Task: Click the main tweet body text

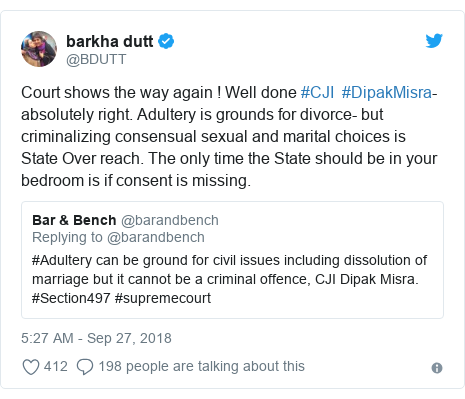Action: click(229, 136)
